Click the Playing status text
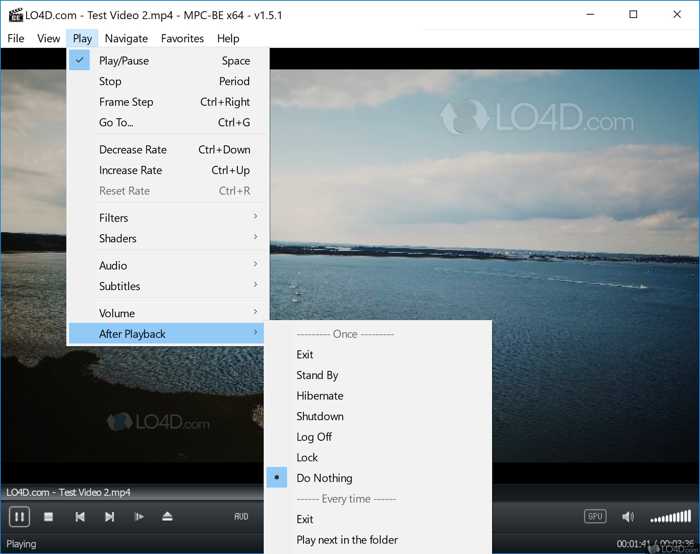700x554 pixels. pos(21,544)
